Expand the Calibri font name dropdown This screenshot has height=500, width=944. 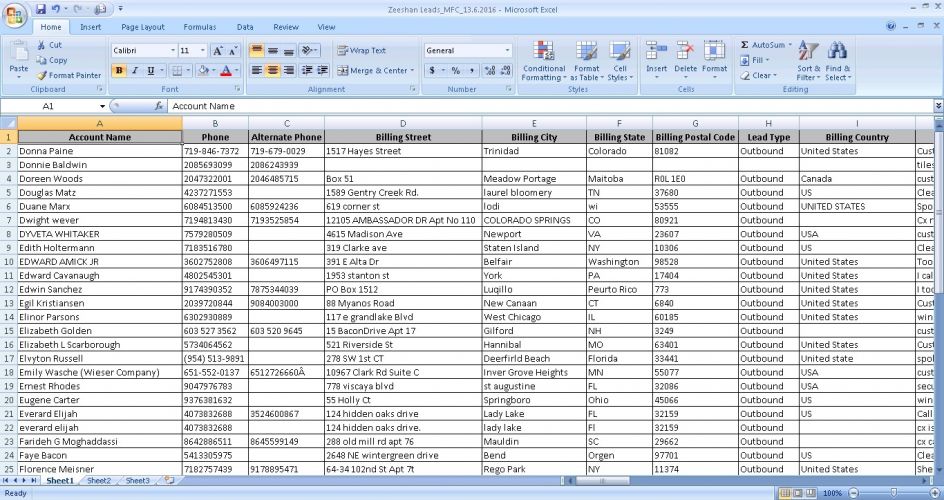[x=171, y=51]
